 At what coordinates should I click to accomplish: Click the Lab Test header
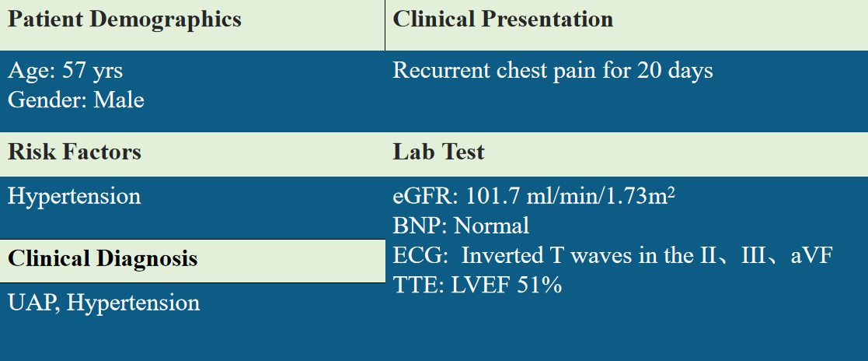(x=438, y=152)
